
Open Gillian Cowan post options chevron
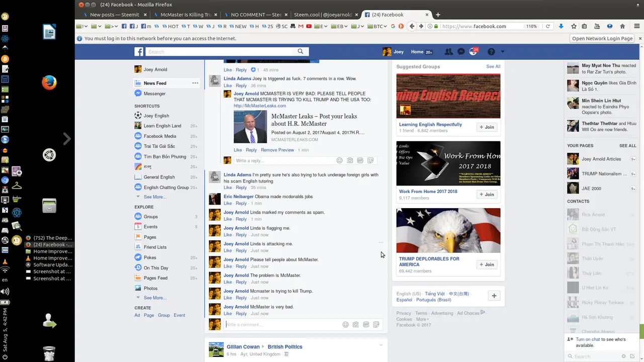[381, 345]
